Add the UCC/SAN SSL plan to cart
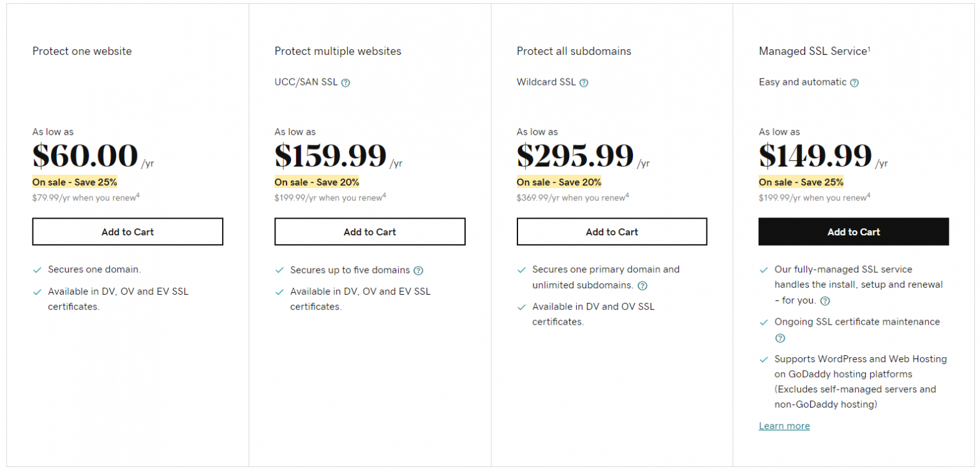Image resolution: width=980 pixels, height=472 pixels. [x=369, y=232]
